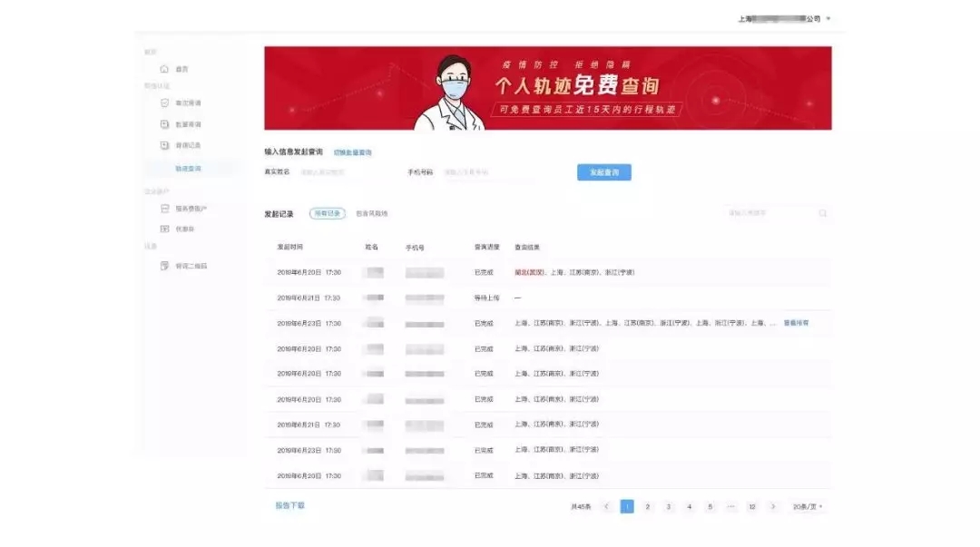Click the 共45条 total count text
Image resolution: width=980 pixels, height=547 pixels.
(x=581, y=506)
